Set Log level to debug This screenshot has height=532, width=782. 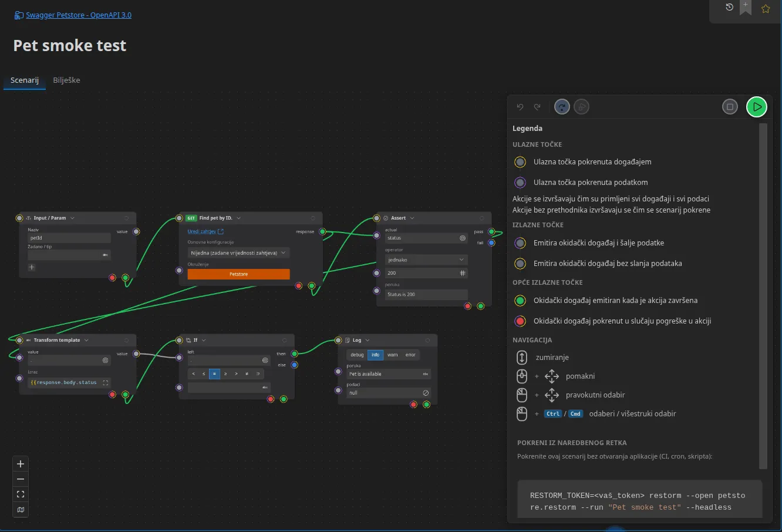click(357, 355)
